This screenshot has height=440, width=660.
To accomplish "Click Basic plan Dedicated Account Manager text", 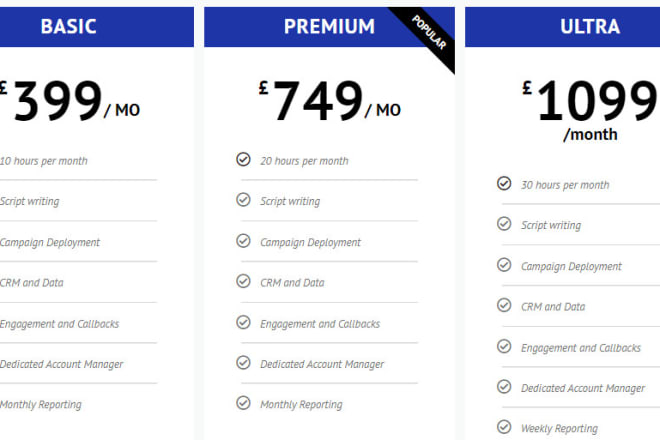I will tap(62, 364).
